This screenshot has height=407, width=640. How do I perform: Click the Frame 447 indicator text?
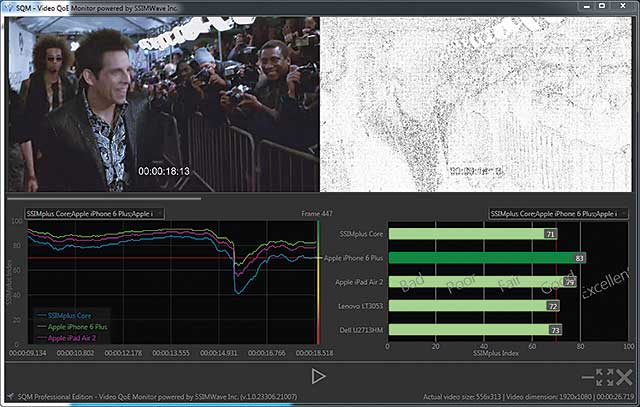coord(317,214)
